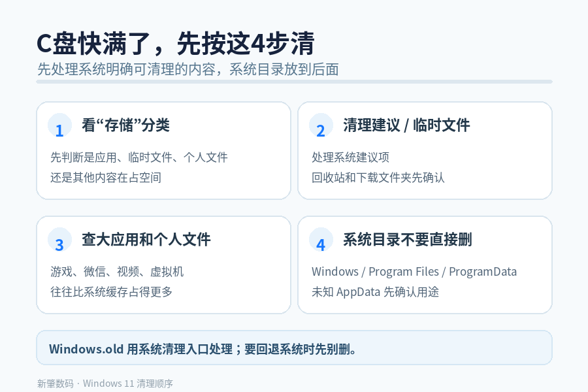Click heading "系统目录不要直接删"
The width and height of the screenshot is (588, 392).
pyautogui.click(x=408, y=240)
